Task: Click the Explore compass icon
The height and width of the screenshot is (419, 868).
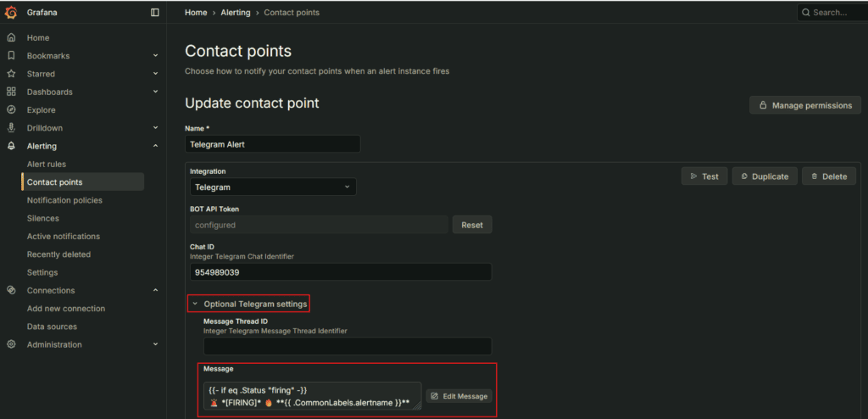Action: (x=11, y=109)
